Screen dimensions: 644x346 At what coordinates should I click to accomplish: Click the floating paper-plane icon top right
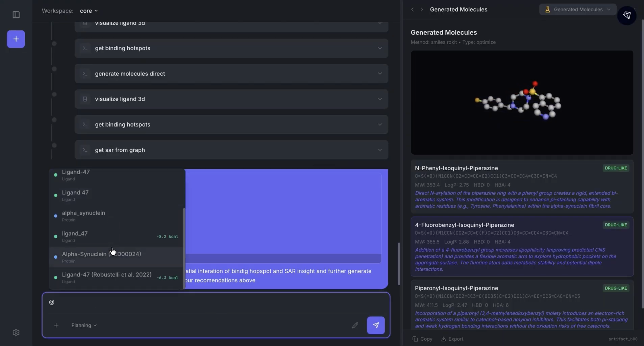[627, 15]
